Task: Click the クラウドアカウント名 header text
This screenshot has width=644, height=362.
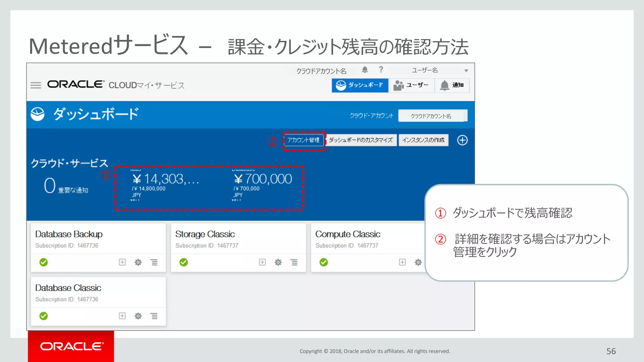Action: 321,71
